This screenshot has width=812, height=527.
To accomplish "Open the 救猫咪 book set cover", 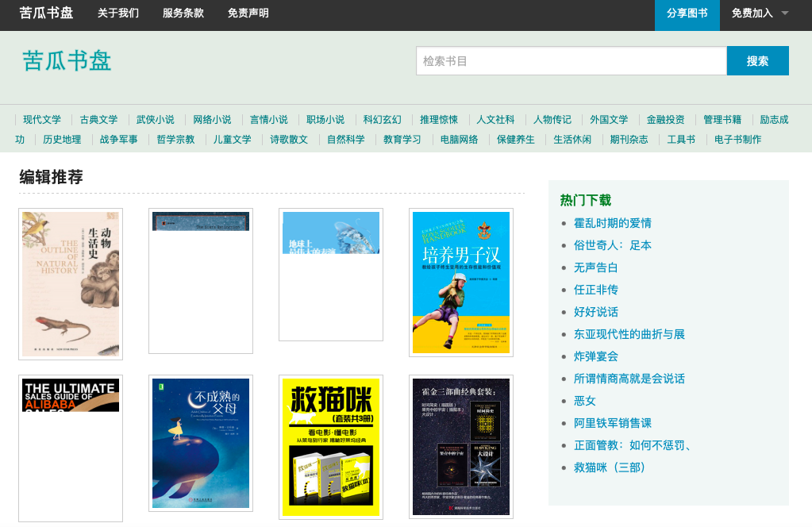I will click(331, 447).
